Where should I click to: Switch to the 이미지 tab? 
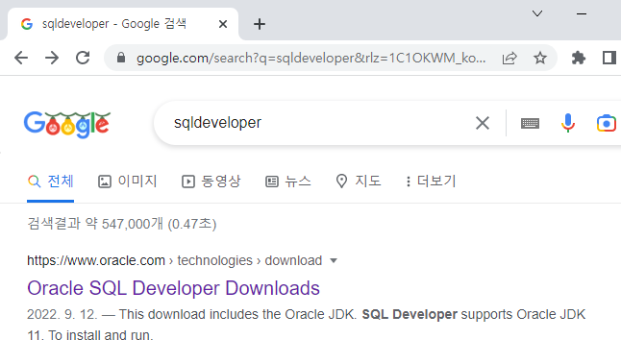(x=128, y=182)
